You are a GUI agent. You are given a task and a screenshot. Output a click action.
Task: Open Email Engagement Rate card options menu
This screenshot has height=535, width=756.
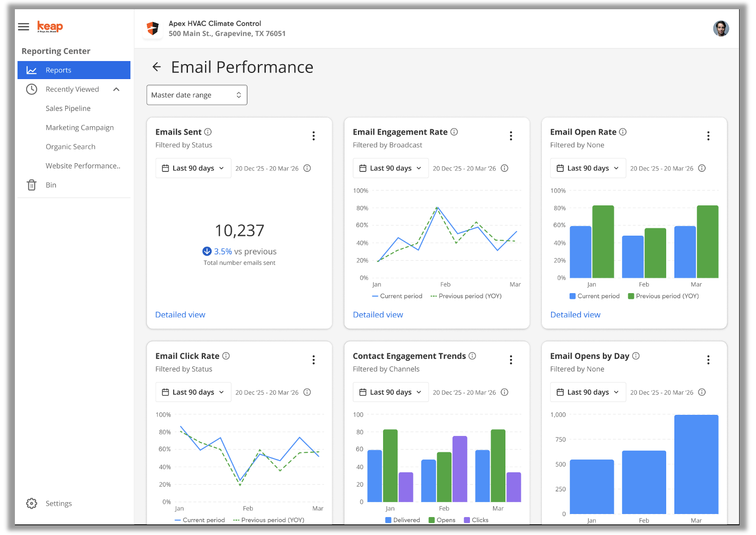(511, 136)
